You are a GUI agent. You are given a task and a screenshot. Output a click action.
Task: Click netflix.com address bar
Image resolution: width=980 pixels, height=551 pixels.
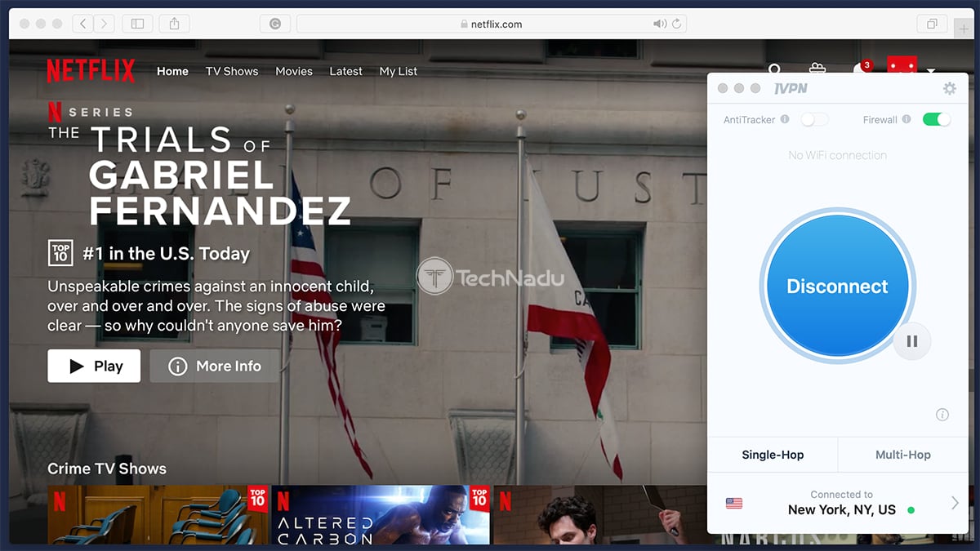click(491, 24)
